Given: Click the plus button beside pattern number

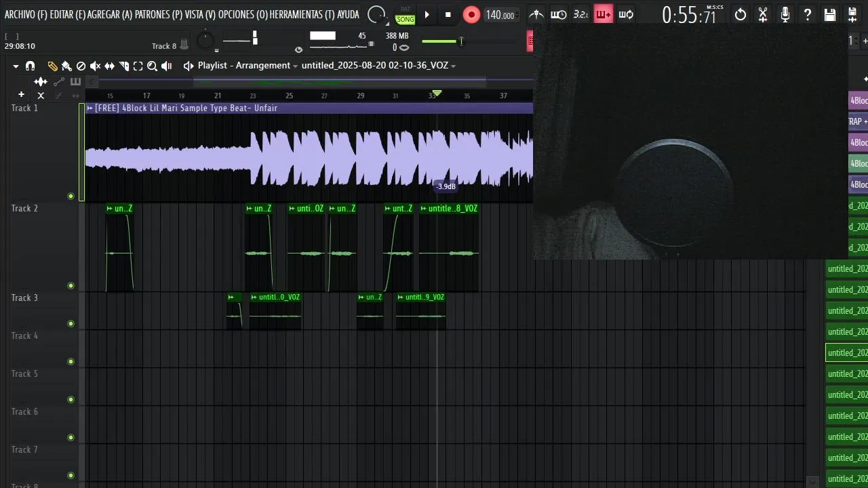Looking at the screenshot, I should 865,41.
